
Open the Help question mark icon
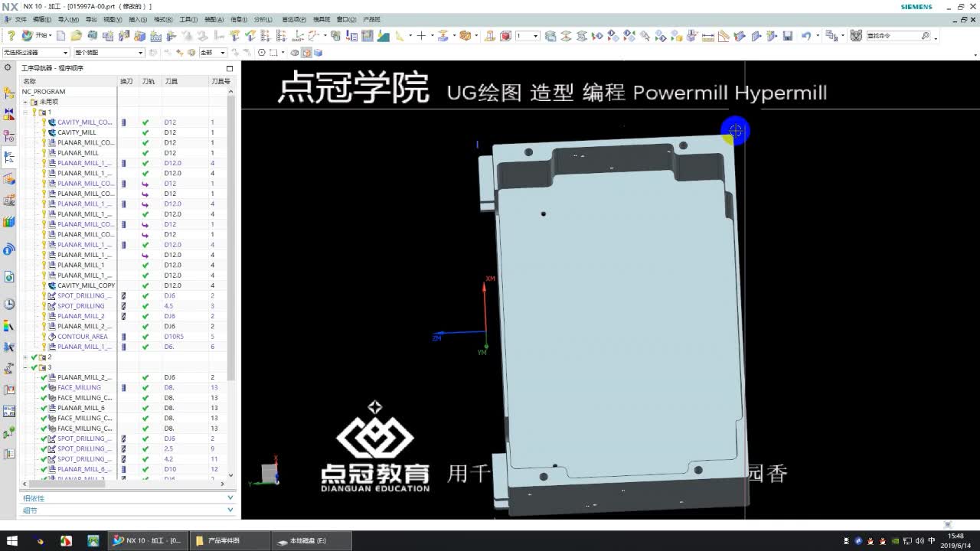coord(12,35)
